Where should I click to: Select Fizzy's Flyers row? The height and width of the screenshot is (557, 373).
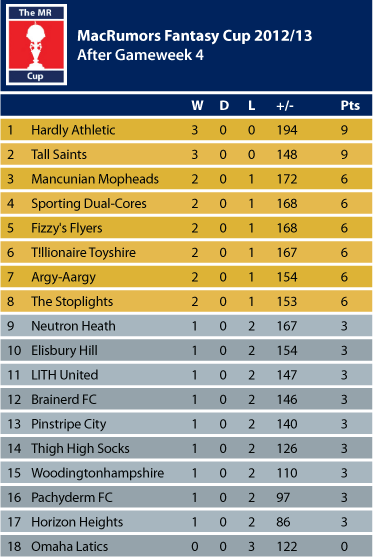point(186,228)
